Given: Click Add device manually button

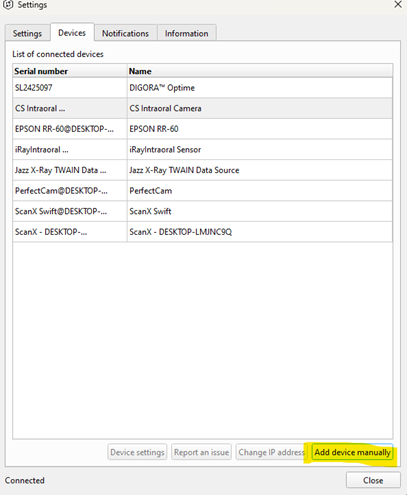Looking at the screenshot, I should pos(352,452).
